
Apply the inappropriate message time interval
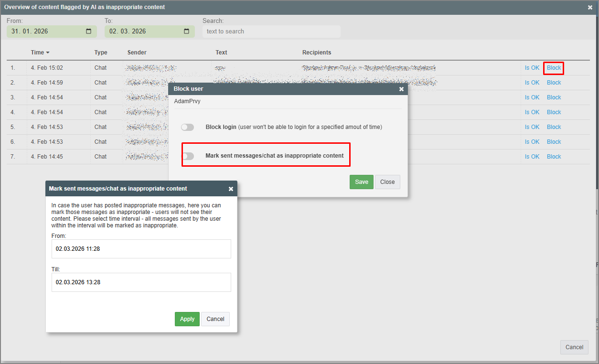click(187, 319)
